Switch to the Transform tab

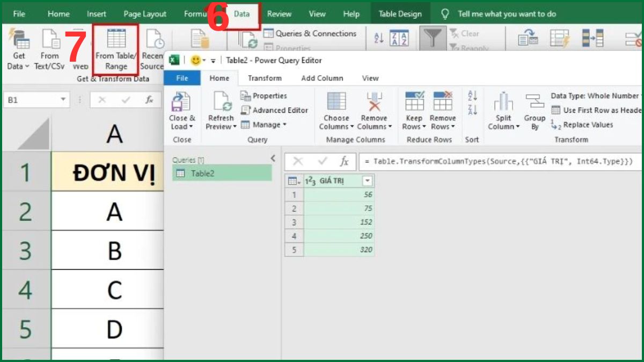click(264, 78)
